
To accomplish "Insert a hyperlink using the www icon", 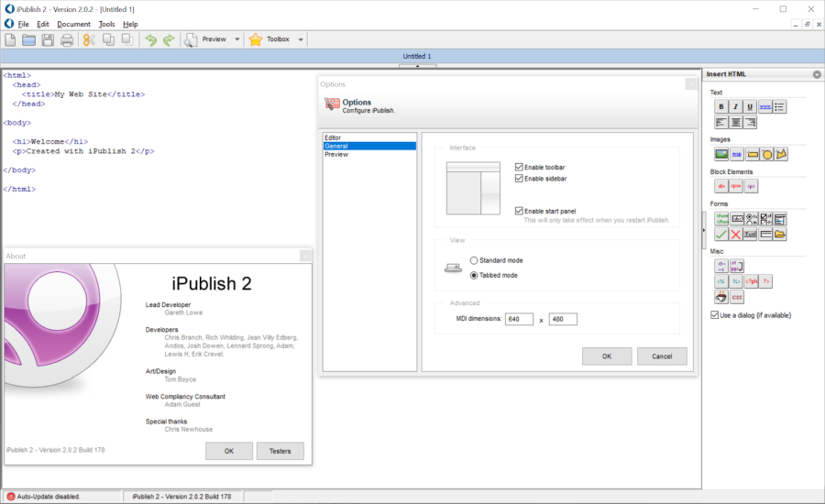I will pyautogui.click(x=765, y=107).
